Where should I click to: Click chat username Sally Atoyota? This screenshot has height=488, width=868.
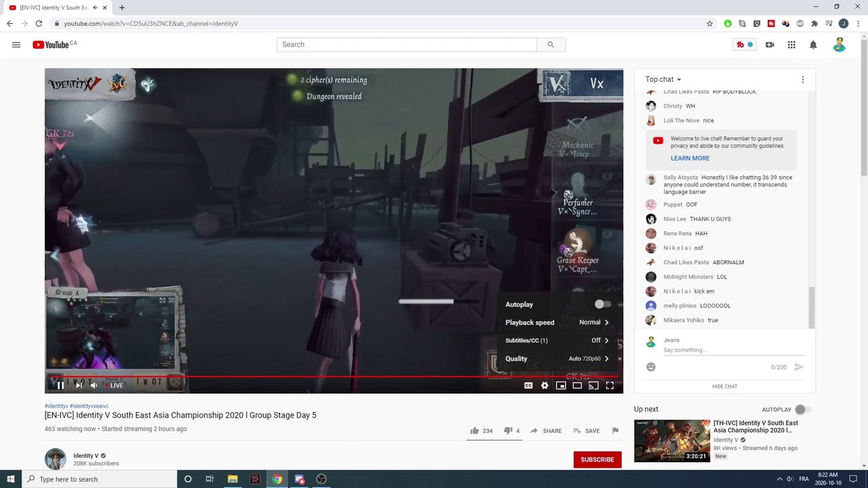pyautogui.click(x=681, y=178)
